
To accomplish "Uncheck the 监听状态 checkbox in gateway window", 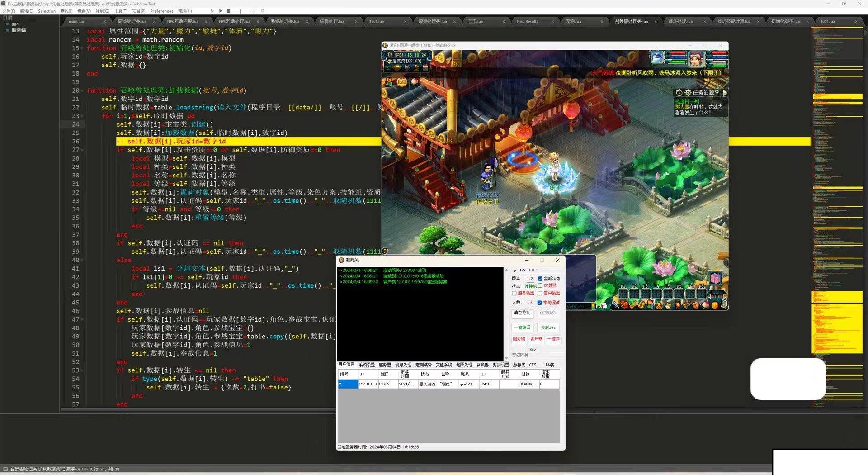I will point(540,279).
